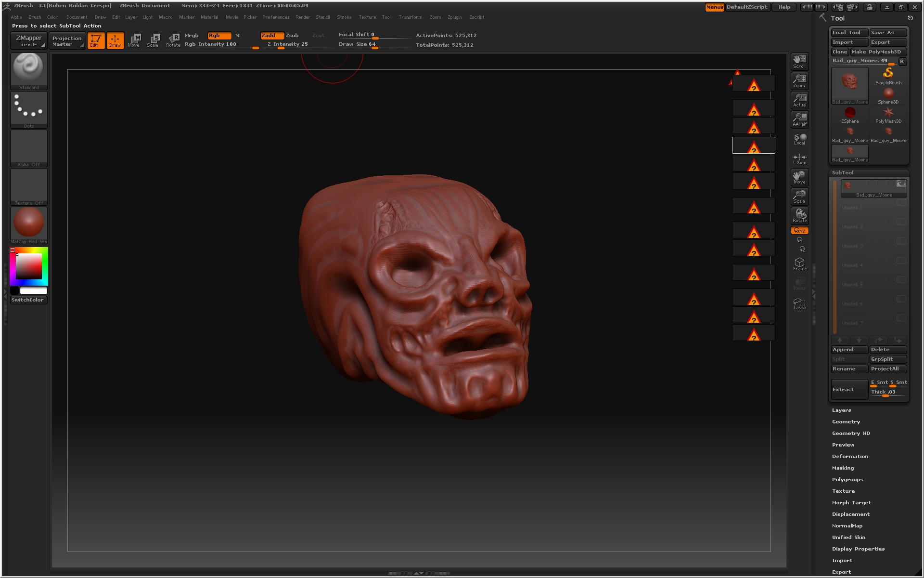Screen dimensions: 924x578
Task: Toggle Lasso selection mode
Action: point(799,303)
